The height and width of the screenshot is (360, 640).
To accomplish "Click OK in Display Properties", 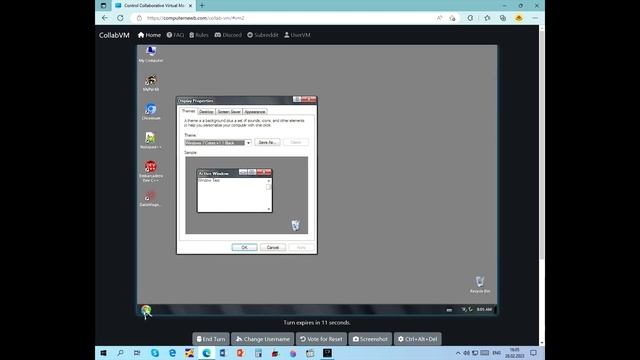I will click(x=244, y=247).
